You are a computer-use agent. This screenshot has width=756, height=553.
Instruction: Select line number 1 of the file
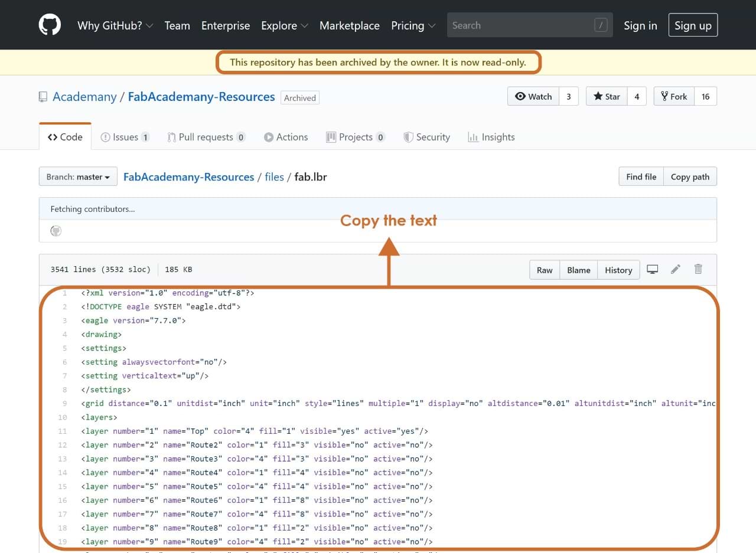65,293
